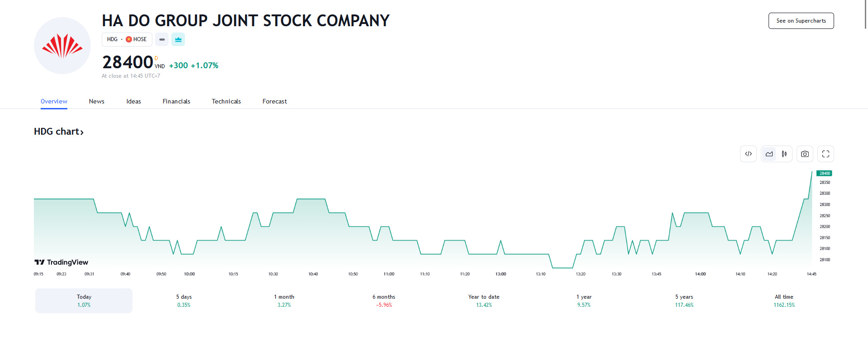Select the 5 days time range
This screenshot has width=868, height=338.
[184, 300]
